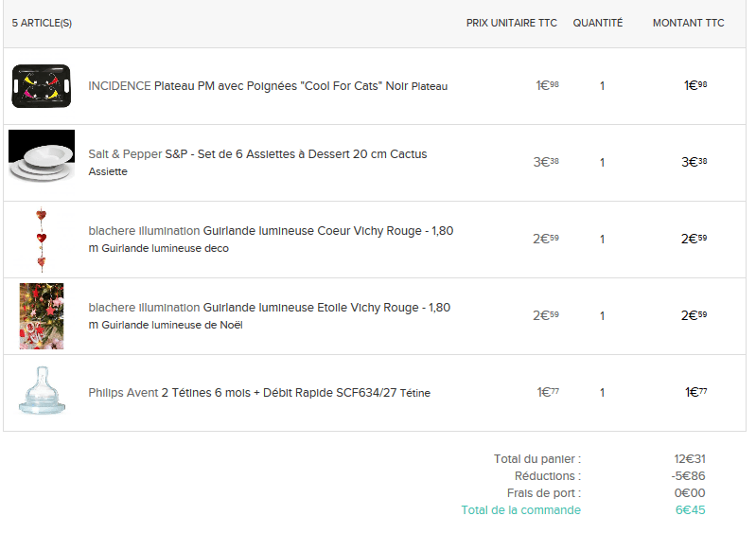This screenshot has height=534, width=756.
Task: Open the INCIDENCE Plateau PM product link
Action: (268, 86)
